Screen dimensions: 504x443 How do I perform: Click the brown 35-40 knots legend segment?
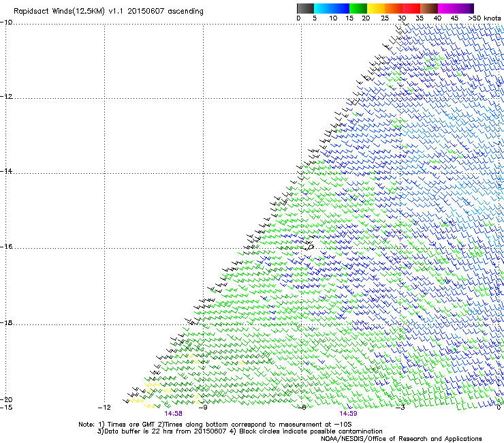point(429,8)
